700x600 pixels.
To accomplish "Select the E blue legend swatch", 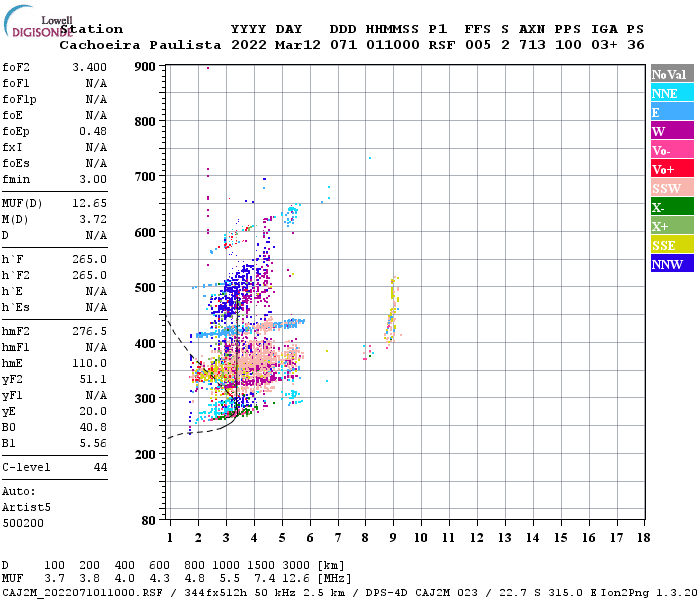I will pos(672,112).
